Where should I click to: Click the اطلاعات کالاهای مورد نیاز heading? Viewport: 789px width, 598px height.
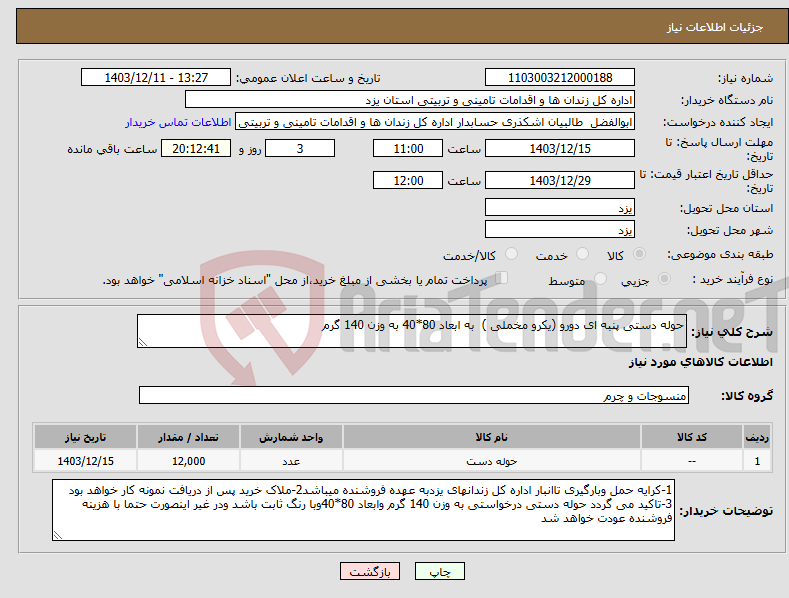700,362
